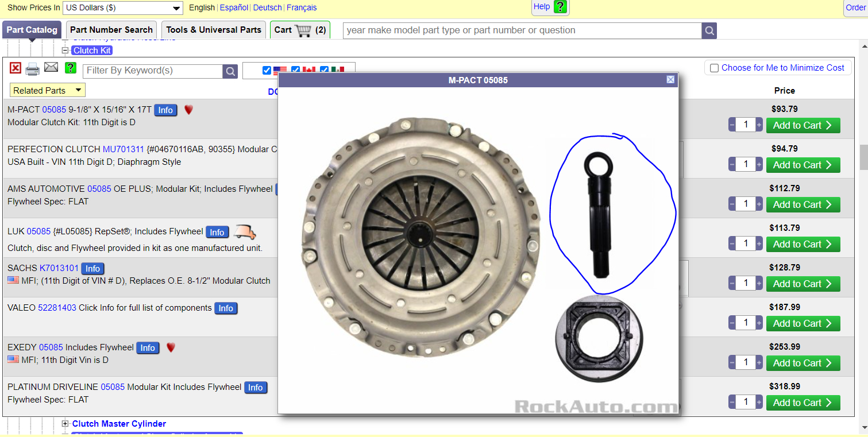Open Info for PLATINUM DRIVELINE 05085
868x437 pixels.
pos(256,388)
